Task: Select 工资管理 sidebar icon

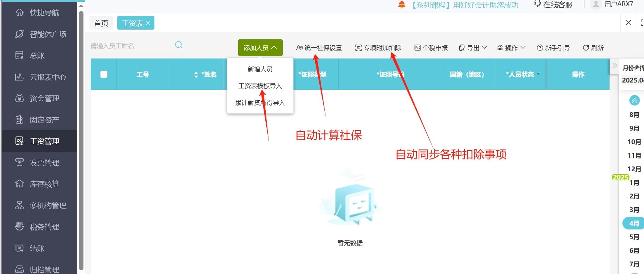Action: click(19, 141)
